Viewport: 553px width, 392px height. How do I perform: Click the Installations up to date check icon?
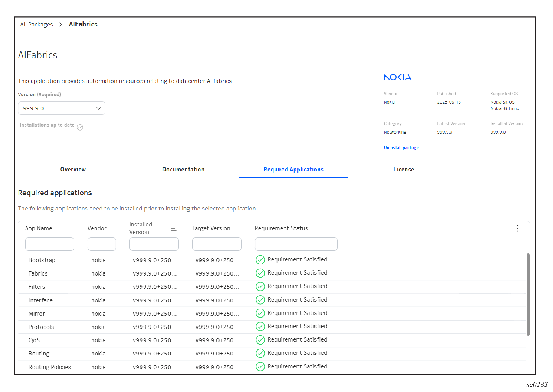(80, 127)
